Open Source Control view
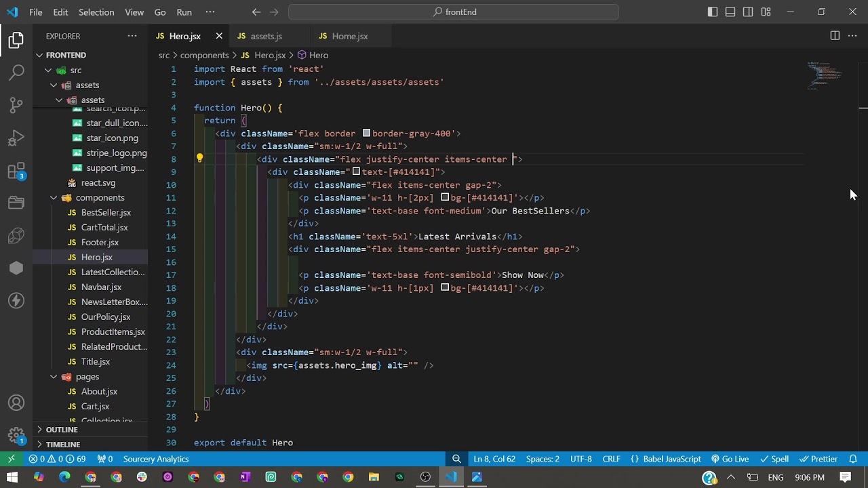The image size is (868, 488). (16, 105)
